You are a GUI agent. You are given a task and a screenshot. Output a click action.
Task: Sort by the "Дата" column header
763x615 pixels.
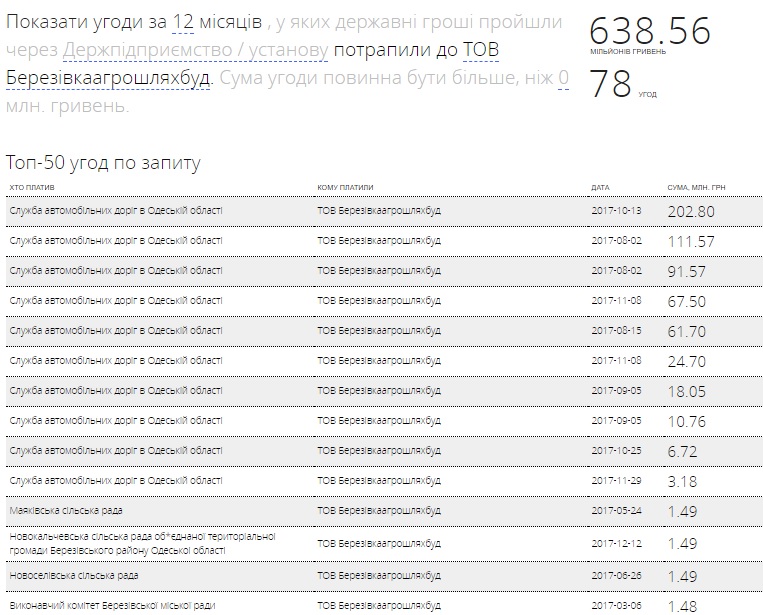coord(599,187)
